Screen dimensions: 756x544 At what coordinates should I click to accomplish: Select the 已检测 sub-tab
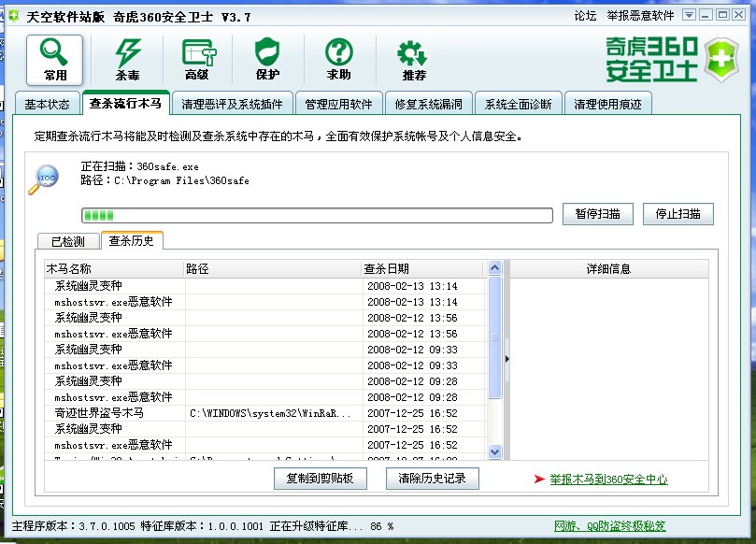point(68,241)
